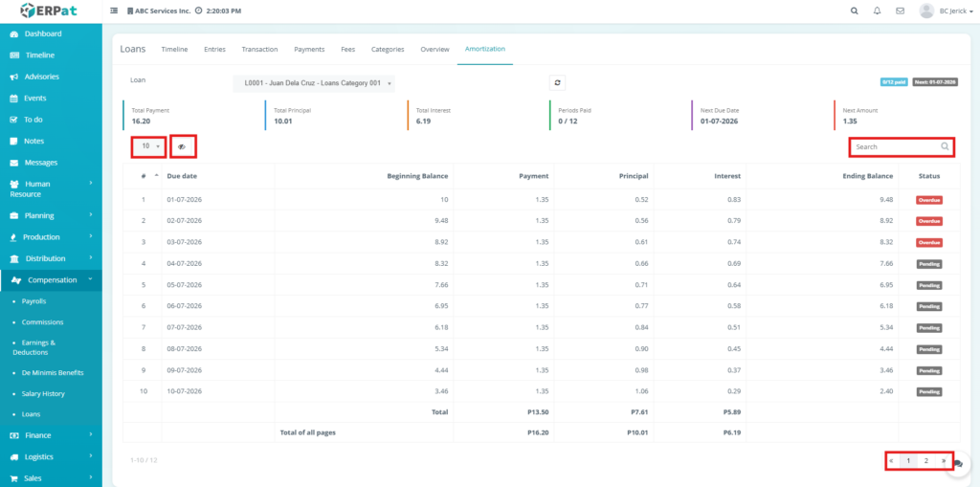Go to page 2 of table
The width and height of the screenshot is (980, 487).
click(x=926, y=460)
